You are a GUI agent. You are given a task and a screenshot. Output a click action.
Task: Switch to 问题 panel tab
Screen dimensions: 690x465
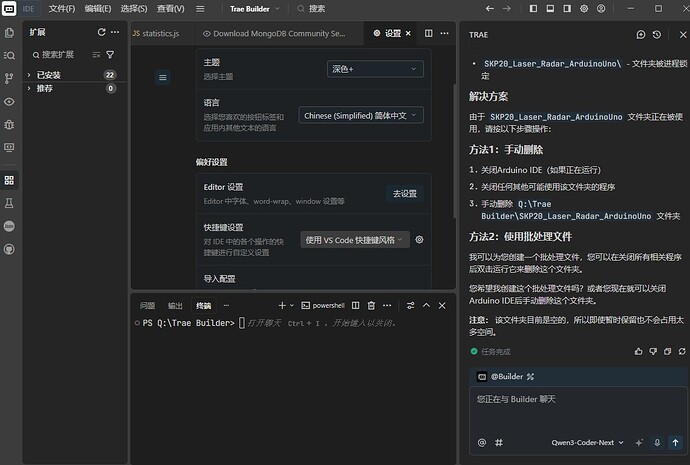pyautogui.click(x=147, y=306)
